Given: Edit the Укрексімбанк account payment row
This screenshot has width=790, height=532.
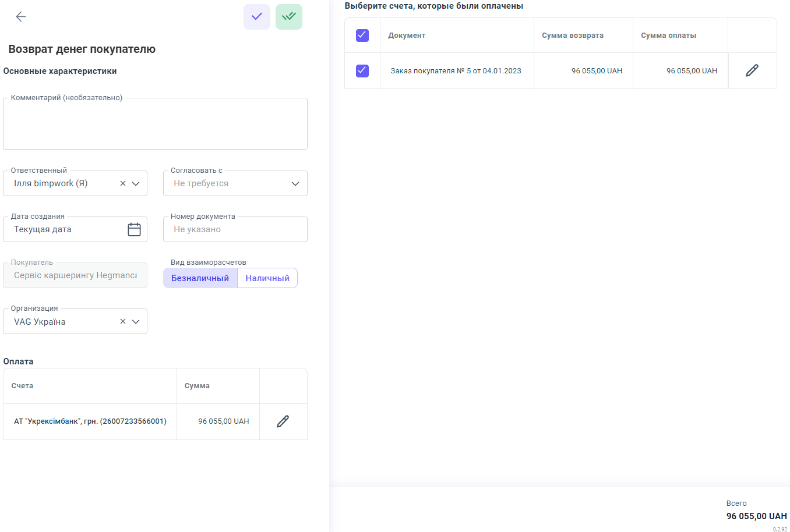Looking at the screenshot, I should coord(283,421).
